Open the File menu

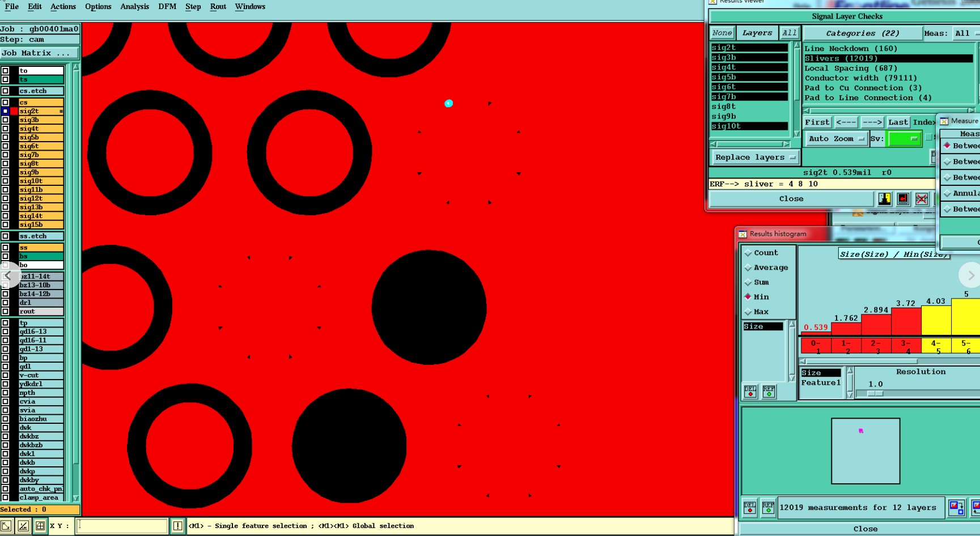11,7
